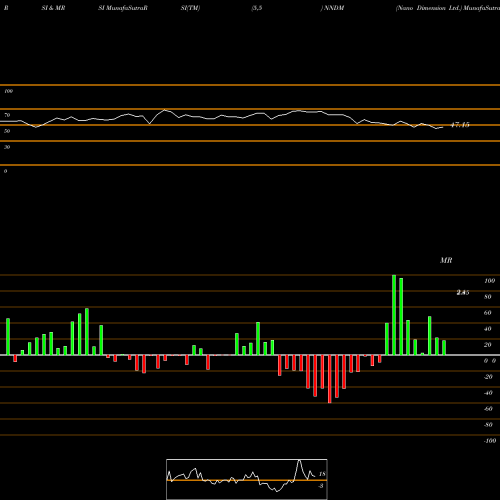Click the MR value label 2.85
This screenshot has width=500, height=500.
coord(463,293)
